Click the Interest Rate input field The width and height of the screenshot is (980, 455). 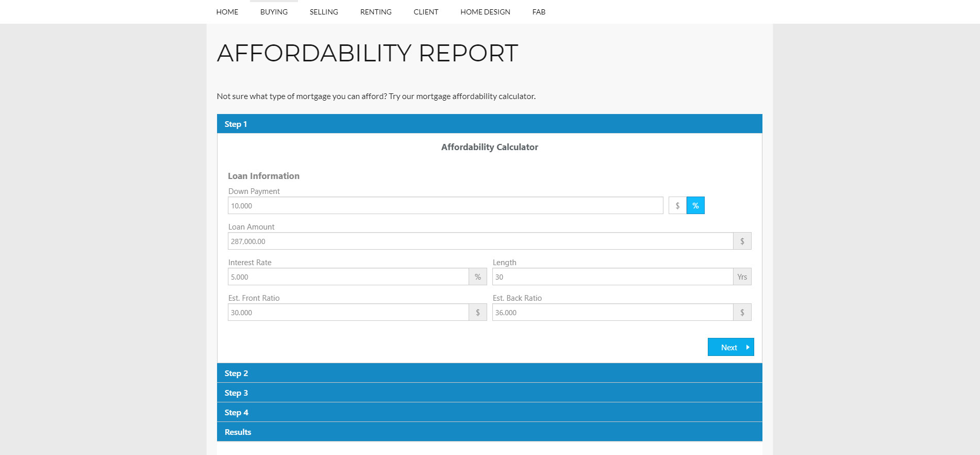[x=348, y=277]
